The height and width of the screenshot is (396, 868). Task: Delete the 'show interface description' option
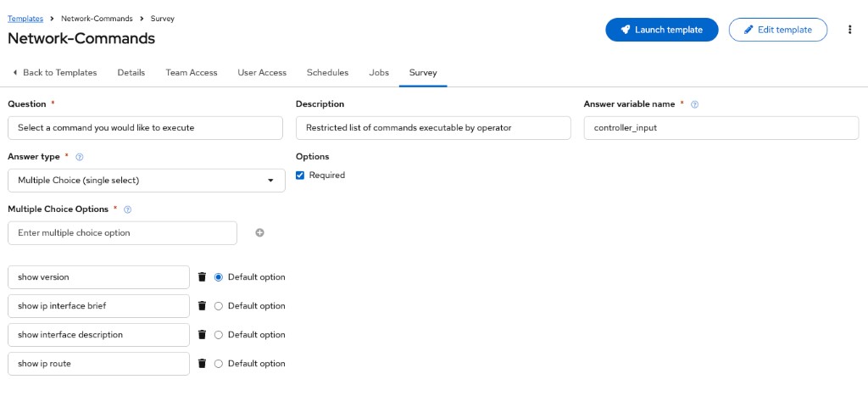click(x=202, y=335)
